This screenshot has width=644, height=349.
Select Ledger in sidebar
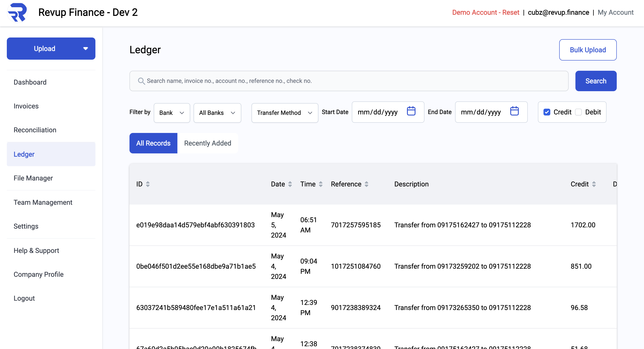tap(51, 154)
